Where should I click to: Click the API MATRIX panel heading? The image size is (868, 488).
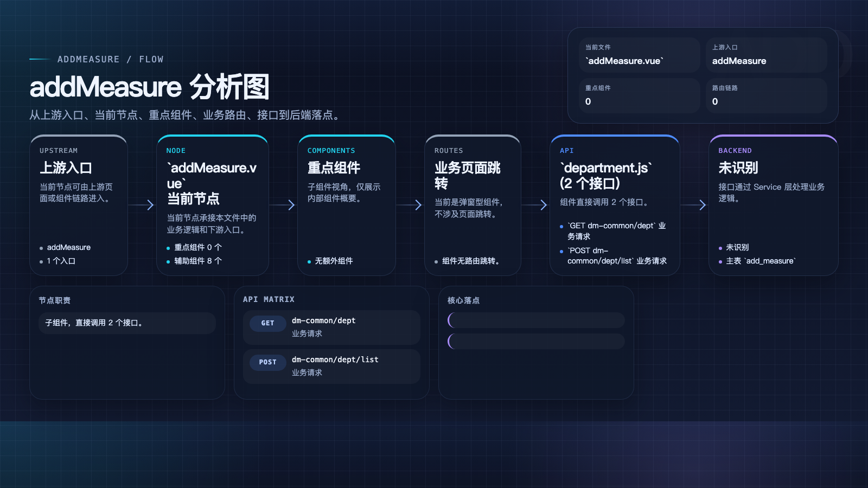pos(269,299)
